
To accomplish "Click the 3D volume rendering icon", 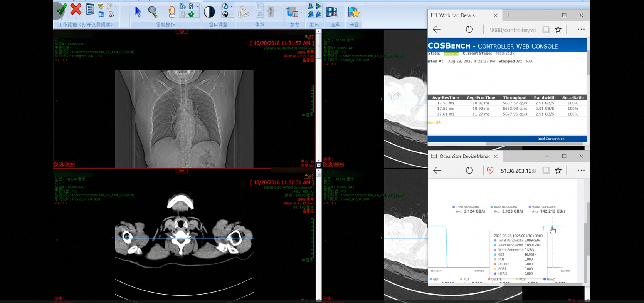I will [x=244, y=12].
